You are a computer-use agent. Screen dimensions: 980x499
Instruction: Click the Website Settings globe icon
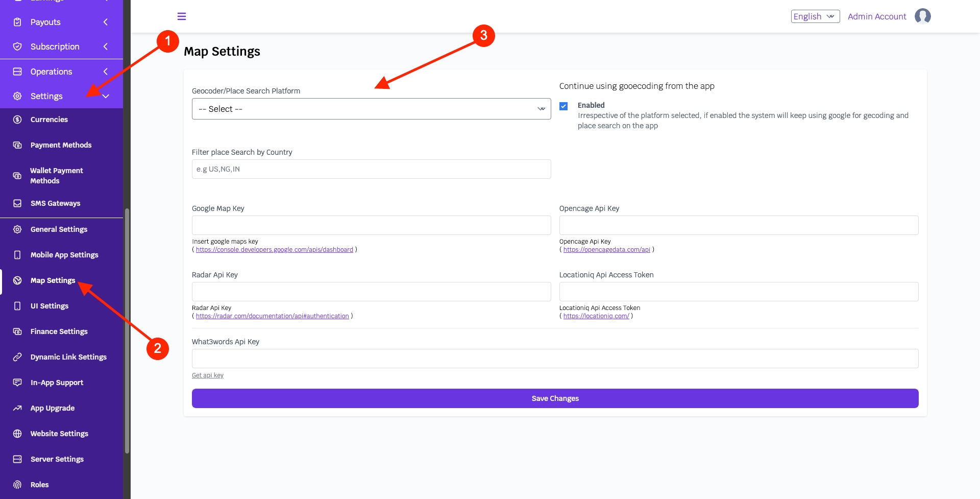[17, 434]
